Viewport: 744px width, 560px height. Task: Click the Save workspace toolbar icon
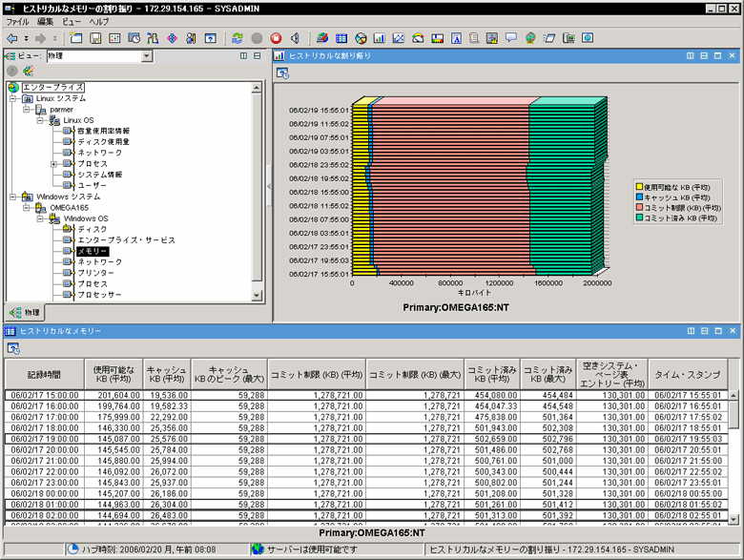pyautogui.click(x=94, y=39)
